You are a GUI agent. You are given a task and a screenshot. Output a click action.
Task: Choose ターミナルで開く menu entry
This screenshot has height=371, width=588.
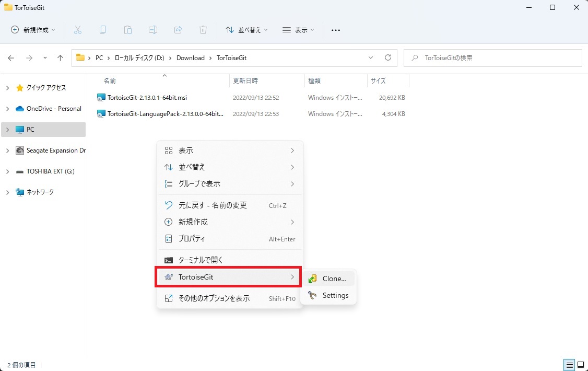[229, 260]
